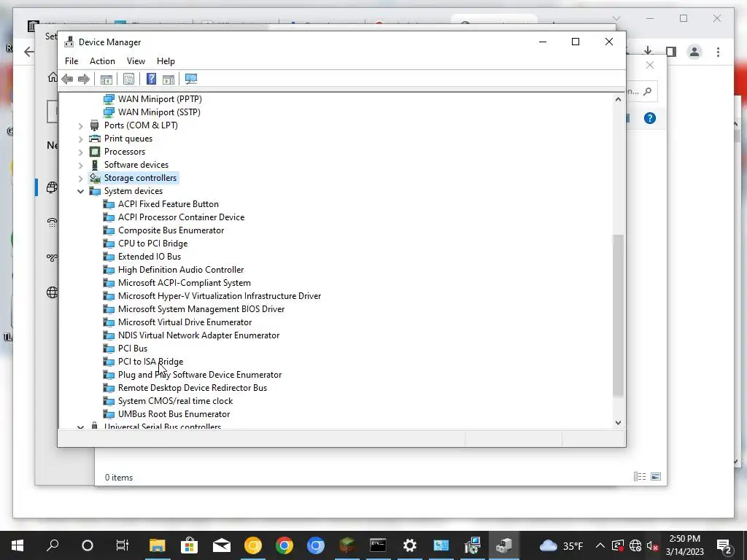747x560 pixels.
Task: Go back using the Device Manager back arrow
Action: (67, 79)
